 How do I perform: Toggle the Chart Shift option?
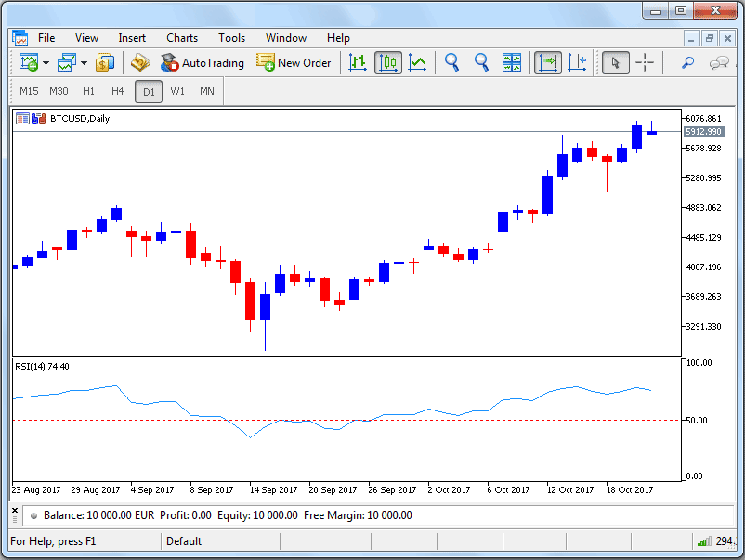577,63
